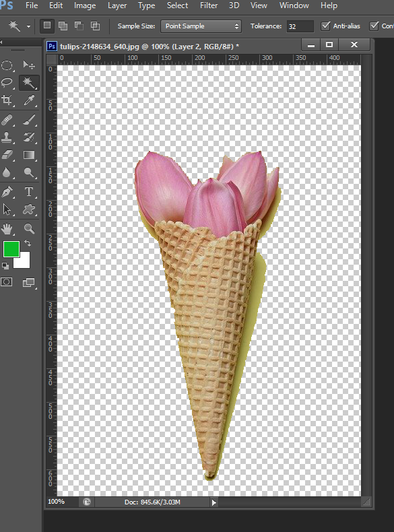The image size is (394, 532).
Task: Select the Zoom tool
Action: click(x=29, y=229)
